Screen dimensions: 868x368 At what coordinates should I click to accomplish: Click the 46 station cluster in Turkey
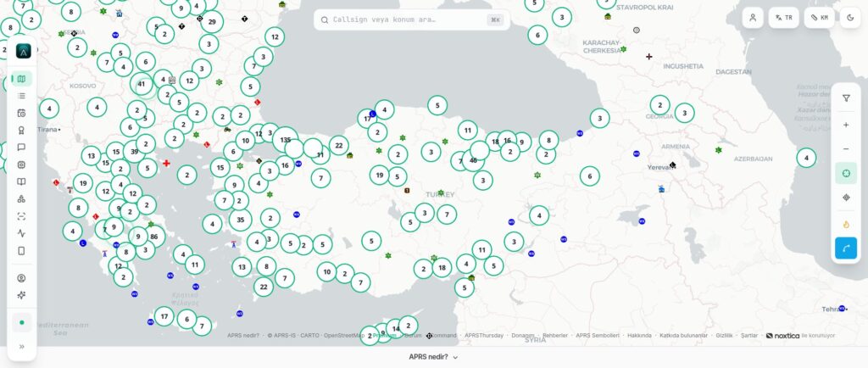pyautogui.click(x=473, y=160)
